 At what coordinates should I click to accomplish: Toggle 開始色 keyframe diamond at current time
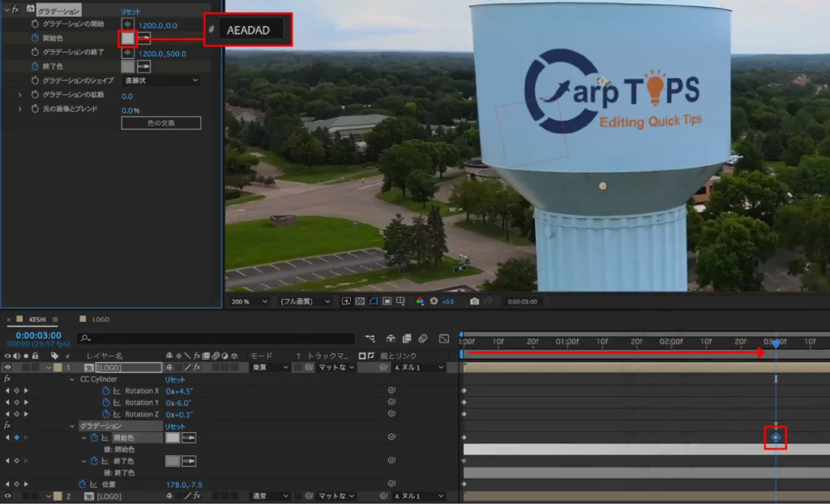16,438
